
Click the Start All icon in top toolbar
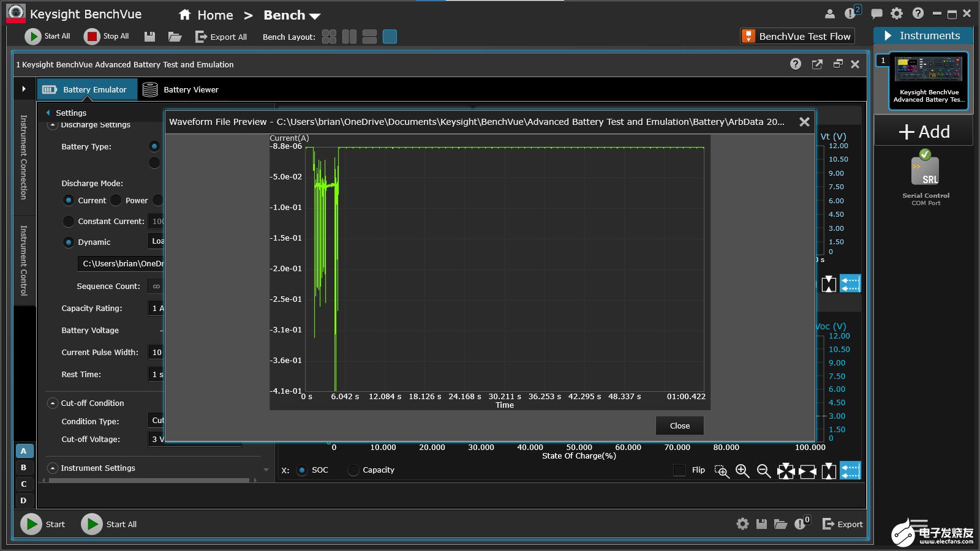click(x=32, y=37)
